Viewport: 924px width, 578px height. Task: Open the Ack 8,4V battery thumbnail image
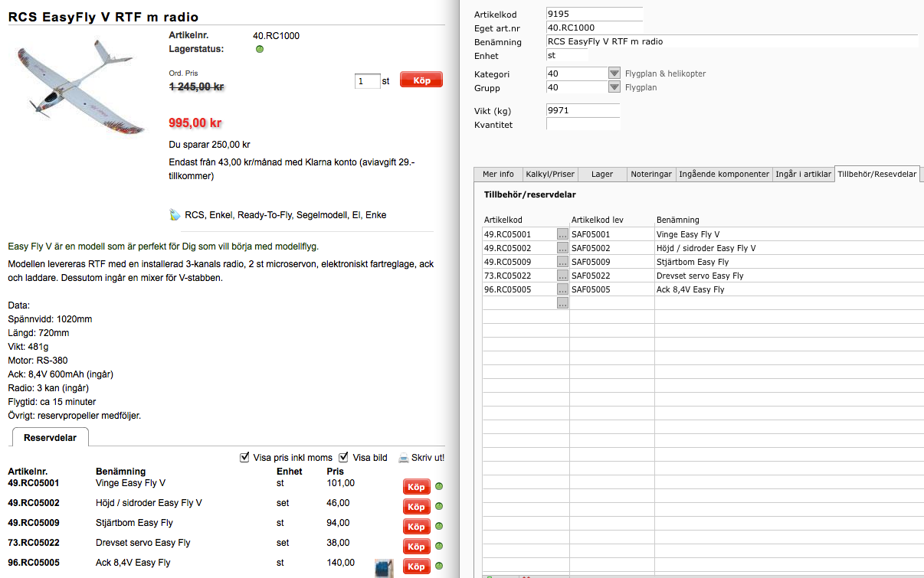tap(384, 567)
